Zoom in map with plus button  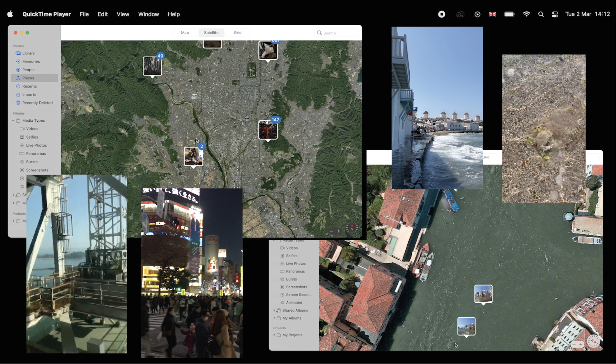pyautogui.click(x=339, y=231)
